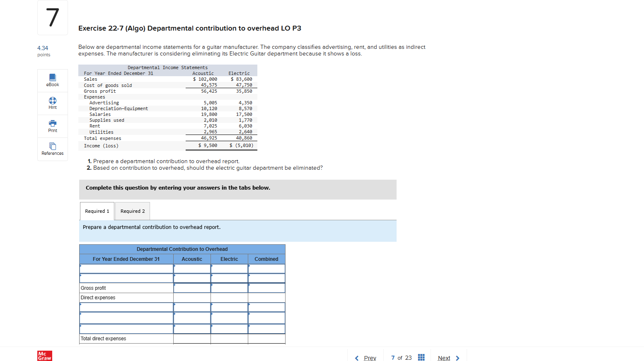Open the References panel
This screenshot has height=361, width=644.
tap(53, 149)
